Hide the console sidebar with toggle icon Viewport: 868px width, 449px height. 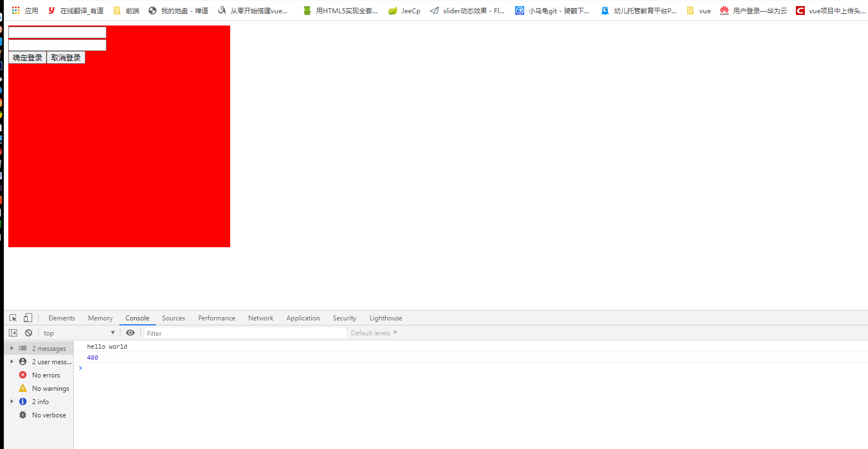(13, 333)
